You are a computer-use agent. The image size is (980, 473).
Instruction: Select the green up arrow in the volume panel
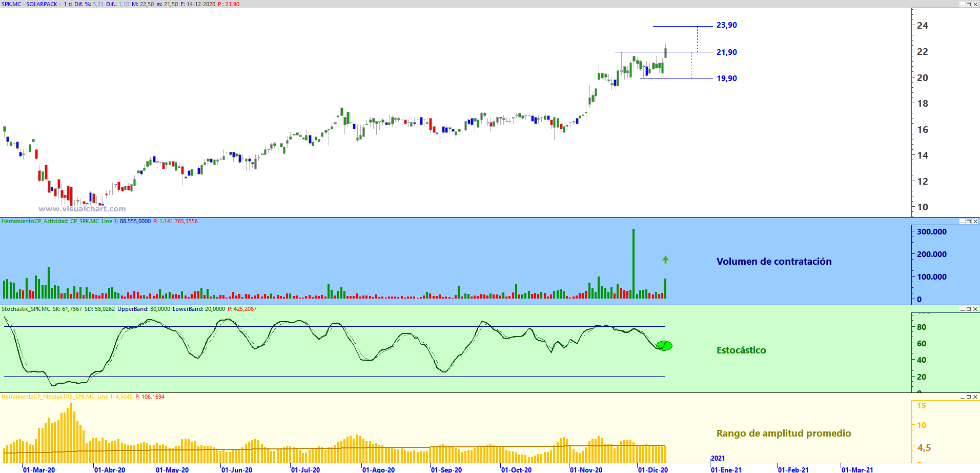click(665, 260)
